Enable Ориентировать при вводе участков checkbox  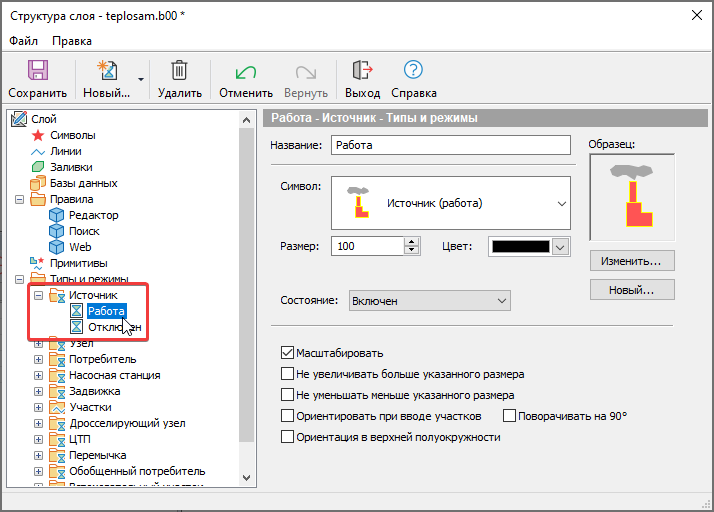(x=289, y=416)
